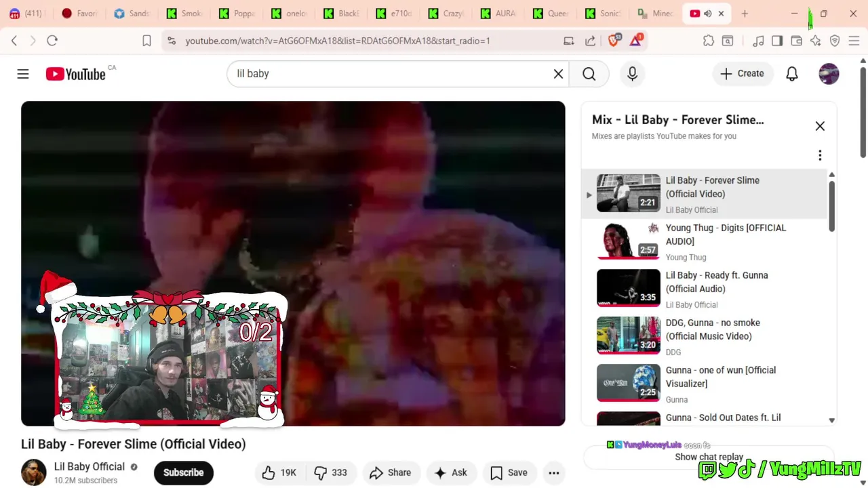Open a new browser tab
Viewport: 868px width, 488px height.
(745, 14)
